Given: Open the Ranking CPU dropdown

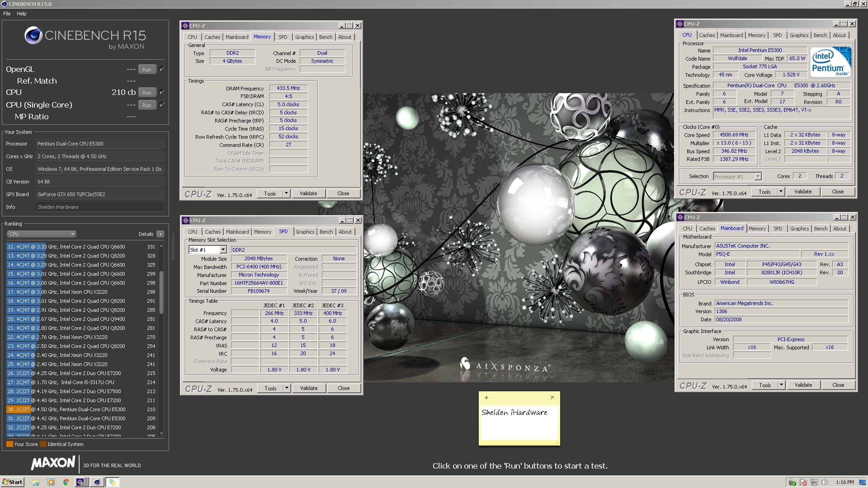Looking at the screenshot, I should [42, 234].
